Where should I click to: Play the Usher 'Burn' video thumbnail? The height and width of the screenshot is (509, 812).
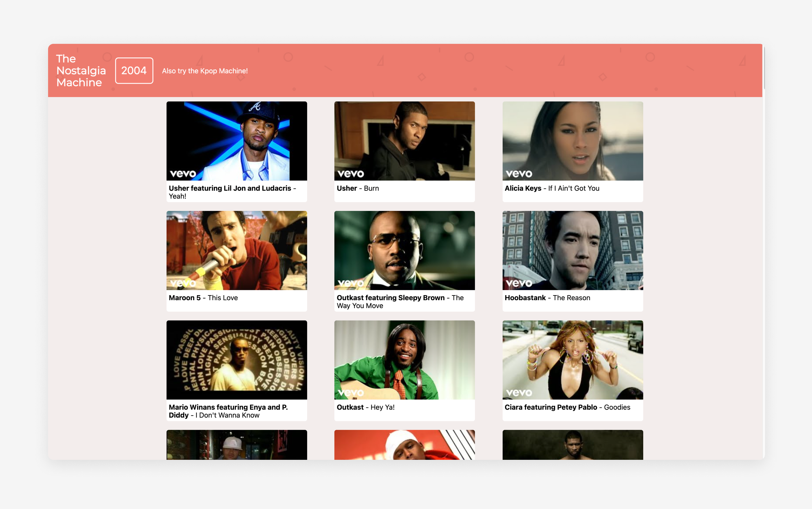tap(405, 141)
